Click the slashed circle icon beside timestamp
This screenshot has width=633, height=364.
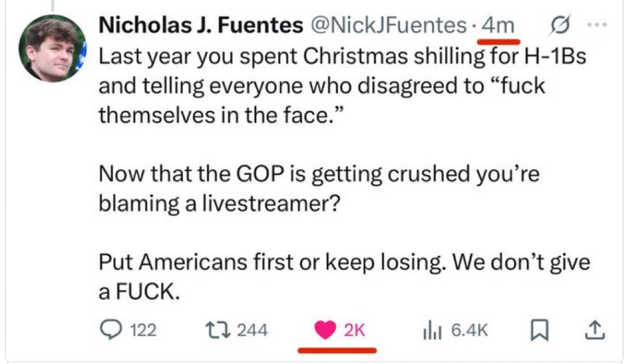(556, 25)
